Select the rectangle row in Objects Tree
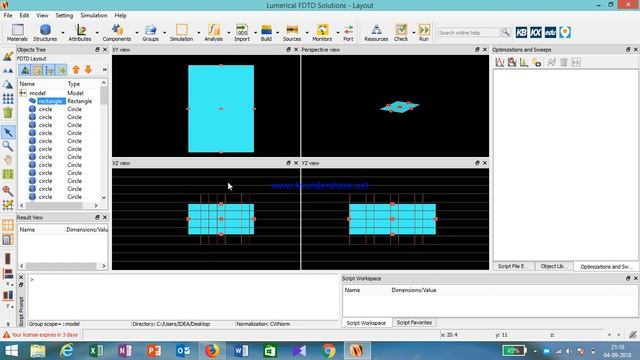This screenshot has width=640, height=360. [x=60, y=101]
